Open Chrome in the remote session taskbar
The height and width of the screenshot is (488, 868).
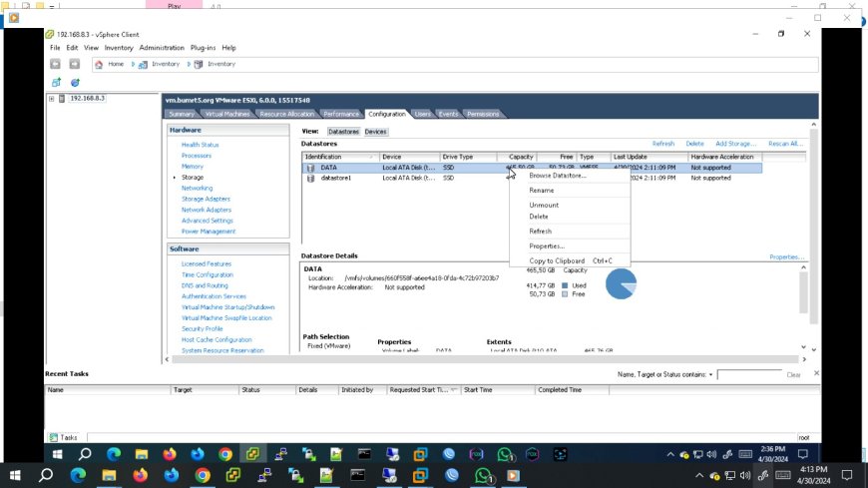pos(225,455)
